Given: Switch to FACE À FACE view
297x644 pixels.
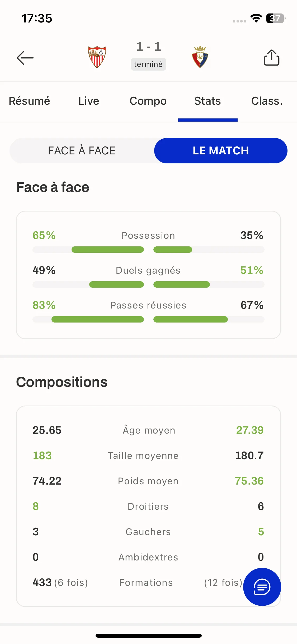Looking at the screenshot, I should coord(82,151).
